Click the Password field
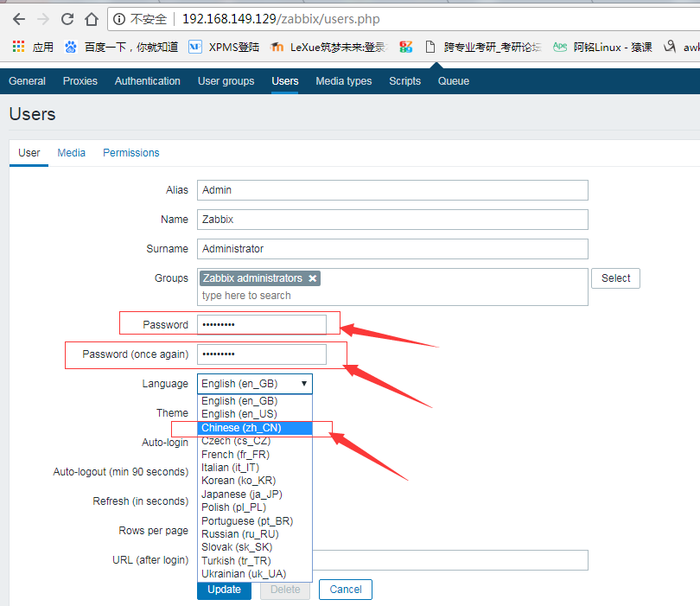The width and height of the screenshot is (700, 606). pos(262,325)
